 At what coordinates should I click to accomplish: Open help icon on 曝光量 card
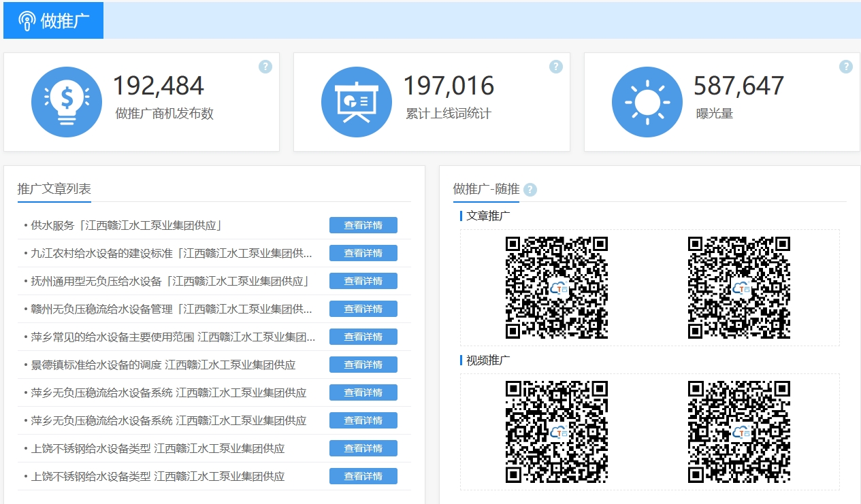tap(846, 67)
